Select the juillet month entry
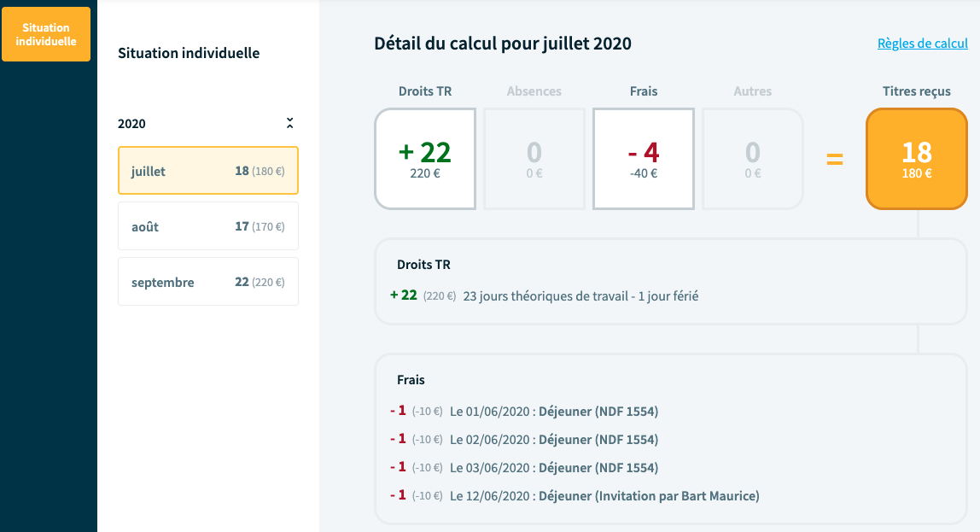 point(208,171)
